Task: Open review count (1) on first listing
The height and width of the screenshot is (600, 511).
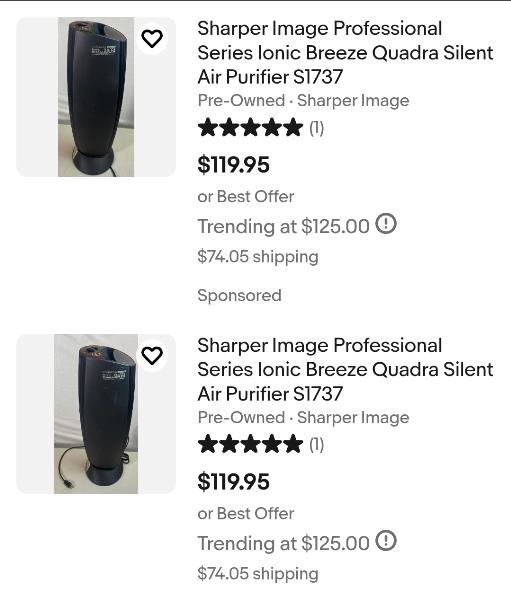Action: click(x=317, y=128)
